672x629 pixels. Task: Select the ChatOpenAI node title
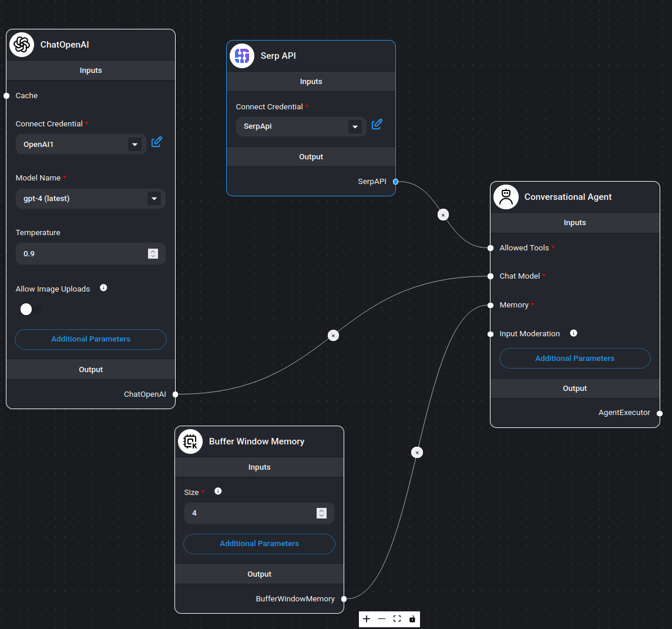coord(65,45)
